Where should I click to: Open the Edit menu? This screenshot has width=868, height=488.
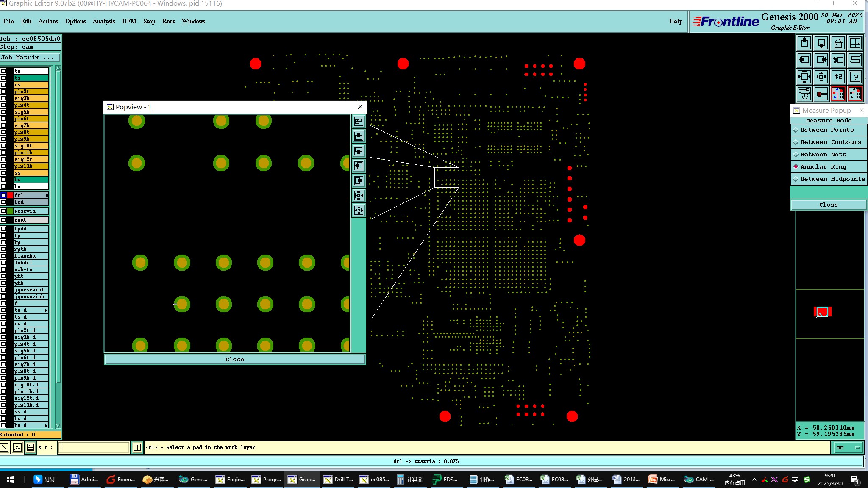coord(26,21)
